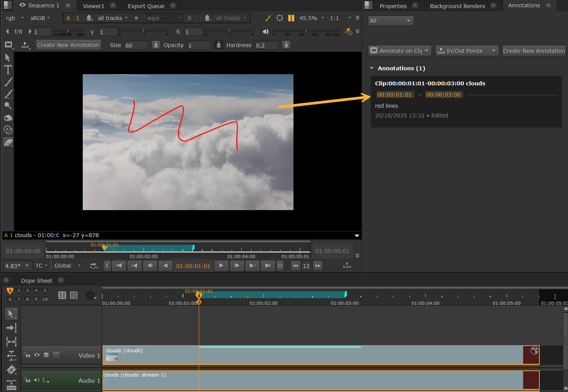The width and height of the screenshot is (568, 392).
Task: Select the Text annotation tool
Action: coord(8,70)
